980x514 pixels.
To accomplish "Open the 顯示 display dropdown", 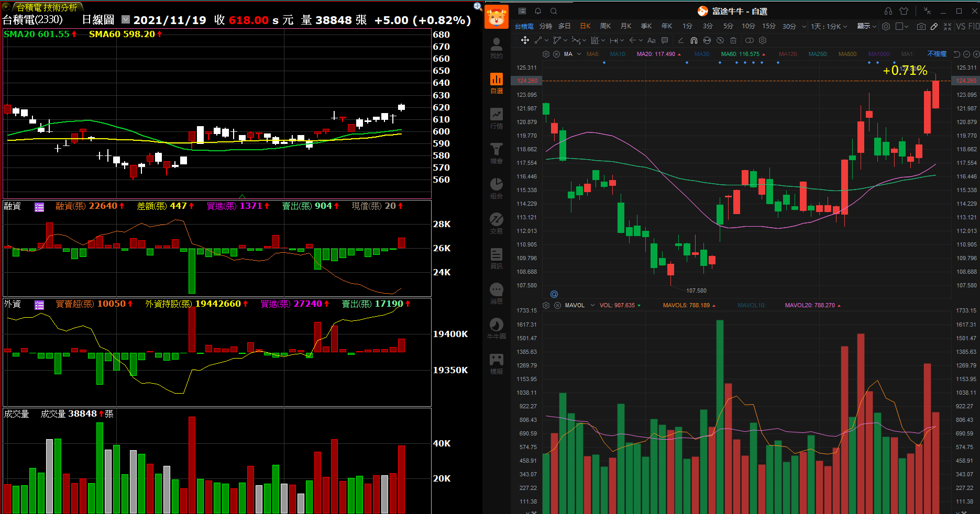I will click(x=867, y=26).
